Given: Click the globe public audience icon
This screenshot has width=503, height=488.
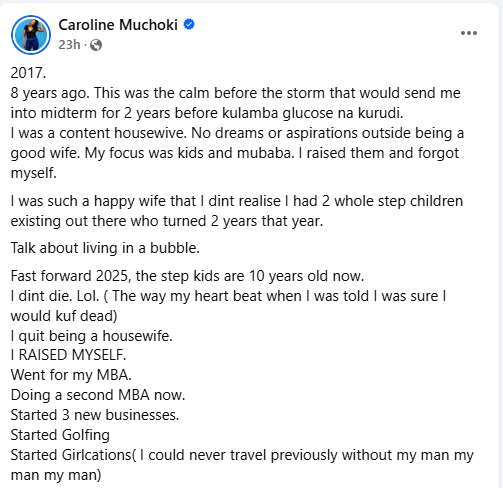Looking at the screenshot, I should pyautogui.click(x=96, y=45).
